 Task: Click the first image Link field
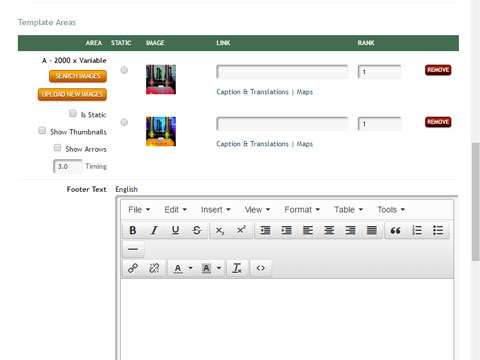[x=282, y=72]
